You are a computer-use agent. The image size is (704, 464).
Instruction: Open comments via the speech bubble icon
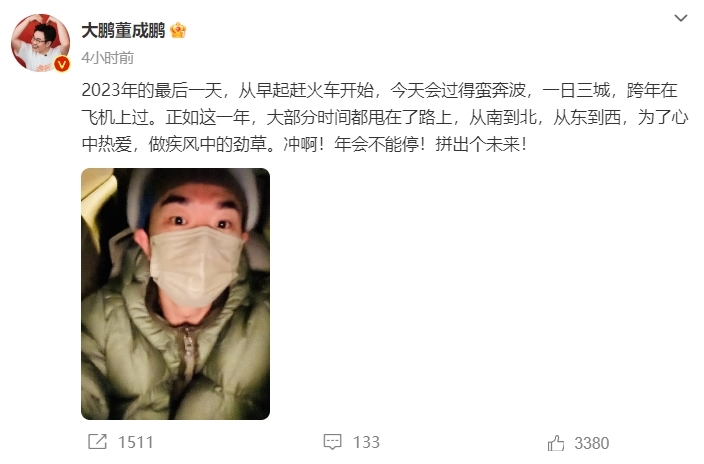[332, 442]
